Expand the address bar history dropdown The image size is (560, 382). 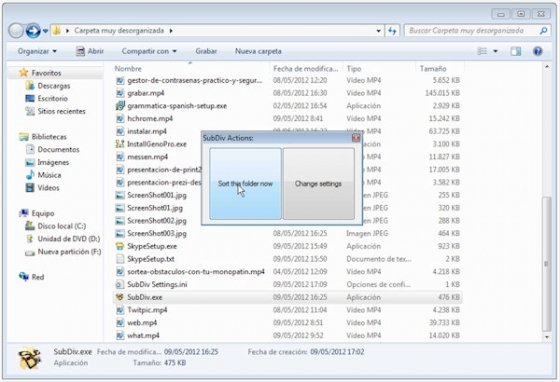click(378, 31)
